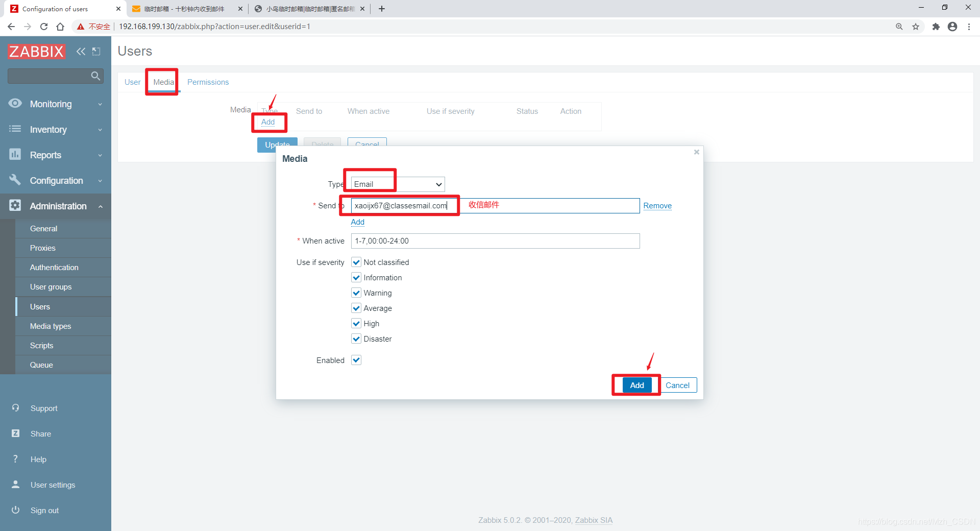Viewport: 980px width, 531px height.
Task: Click Add link in Media table
Action: pyautogui.click(x=268, y=122)
